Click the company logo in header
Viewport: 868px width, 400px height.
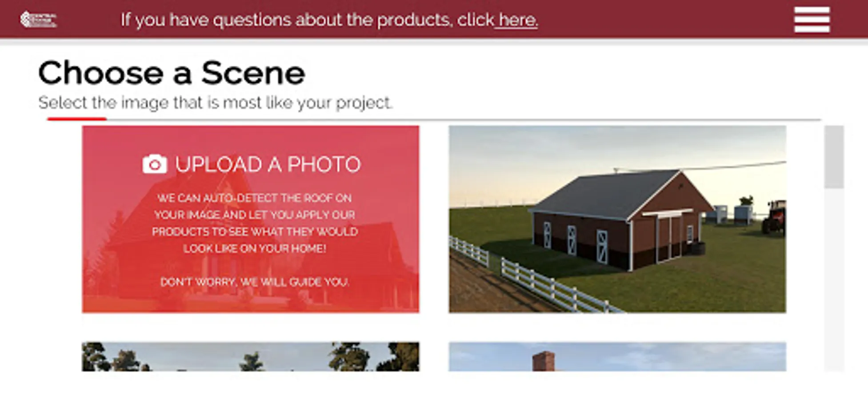pos(38,20)
